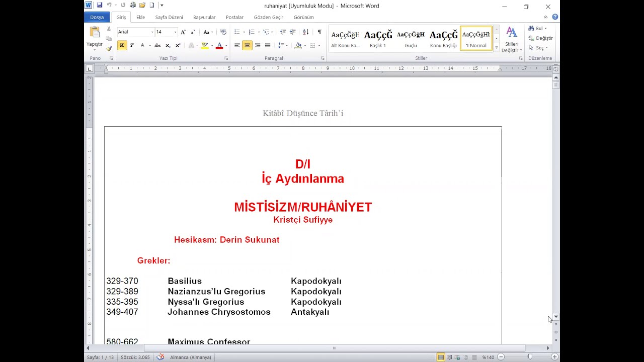This screenshot has width=644, height=362.
Task: Click the Decrease Indent icon
Action: (x=283, y=32)
